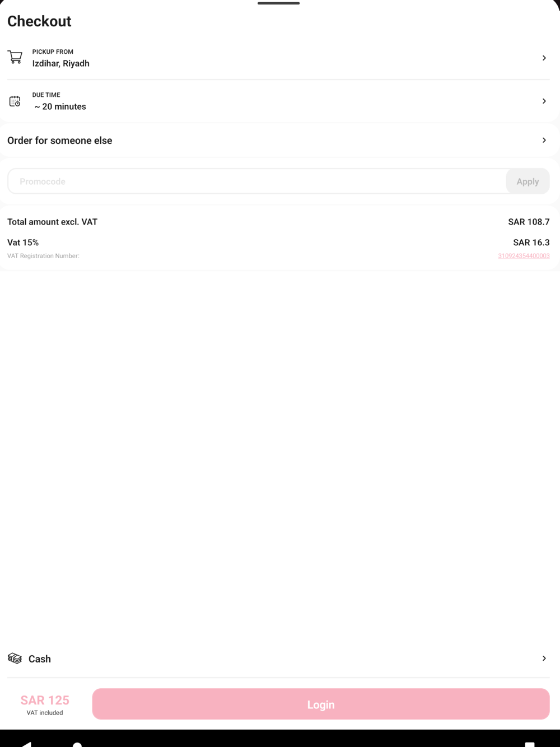560x747 pixels.
Task: Tap the calendar clock due time icon
Action: [x=15, y=101]
